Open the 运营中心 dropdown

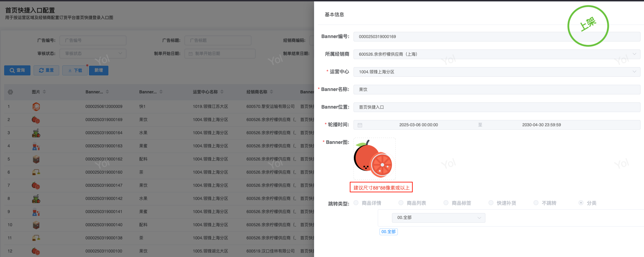pyautogui.click(x=497, y=72)
